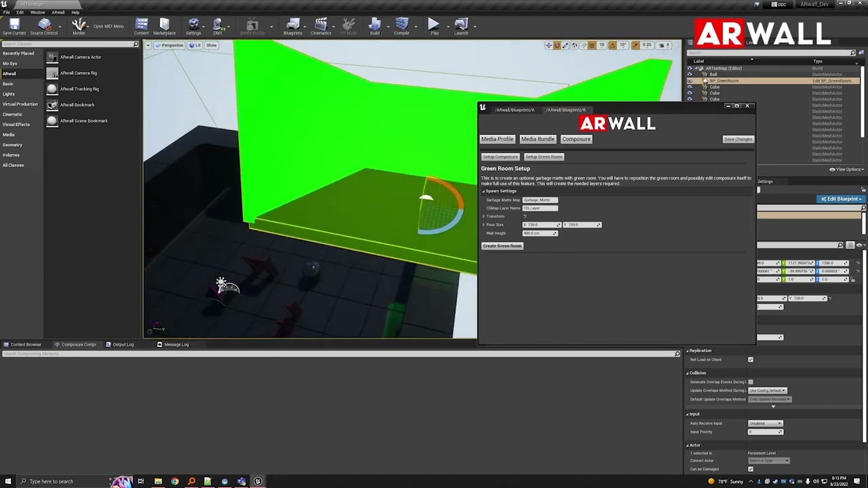Toggle world/local coordinate space icon
This screenshot has height=488, width=868.
[575, 45]
